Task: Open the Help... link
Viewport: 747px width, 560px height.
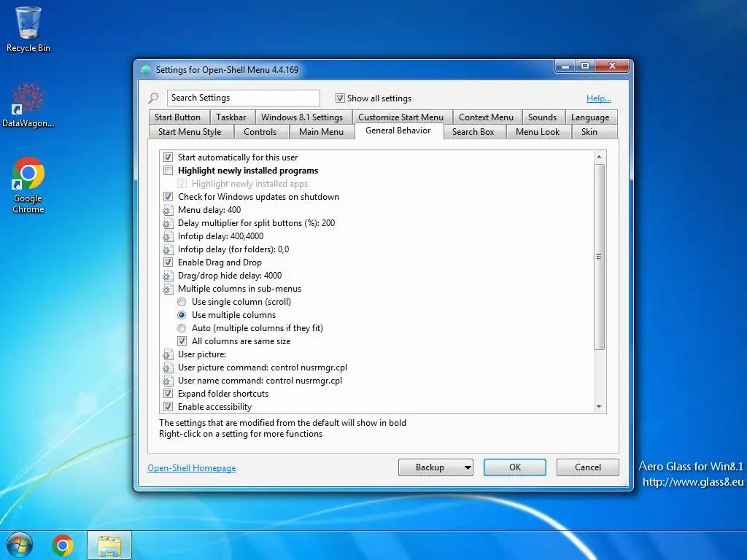Action: click(599, 98)
